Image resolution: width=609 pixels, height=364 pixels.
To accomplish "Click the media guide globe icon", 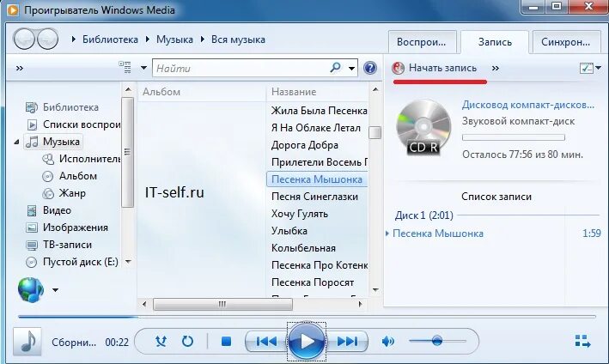I will (31, 289).
